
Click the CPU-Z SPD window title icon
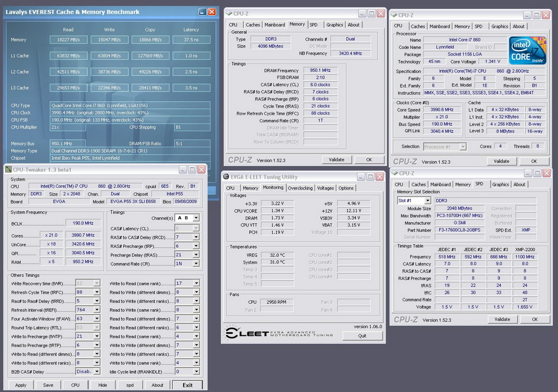point(395,173)
